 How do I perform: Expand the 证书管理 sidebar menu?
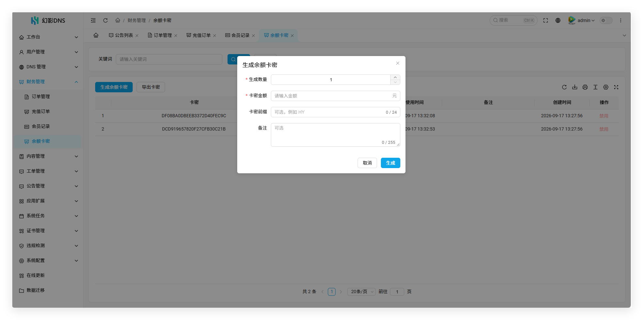point(48,231)
